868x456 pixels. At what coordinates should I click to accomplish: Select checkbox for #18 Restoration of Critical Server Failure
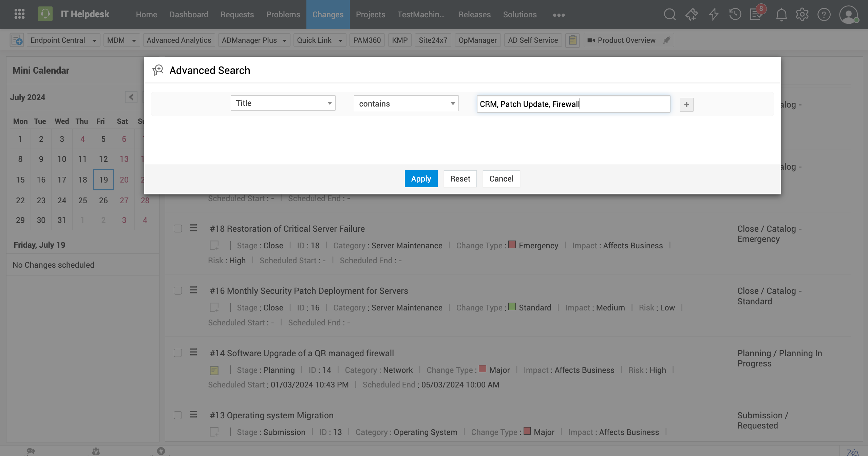178,228
